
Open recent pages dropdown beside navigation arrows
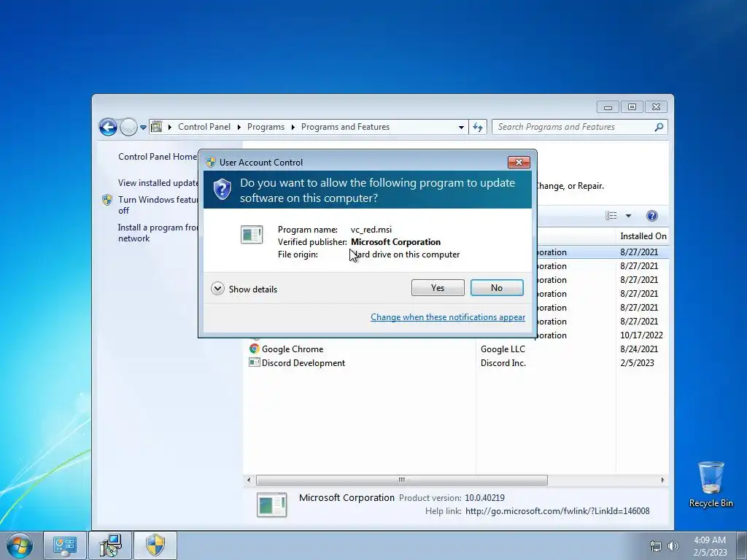pyautogui.click(x=143, y=128)
